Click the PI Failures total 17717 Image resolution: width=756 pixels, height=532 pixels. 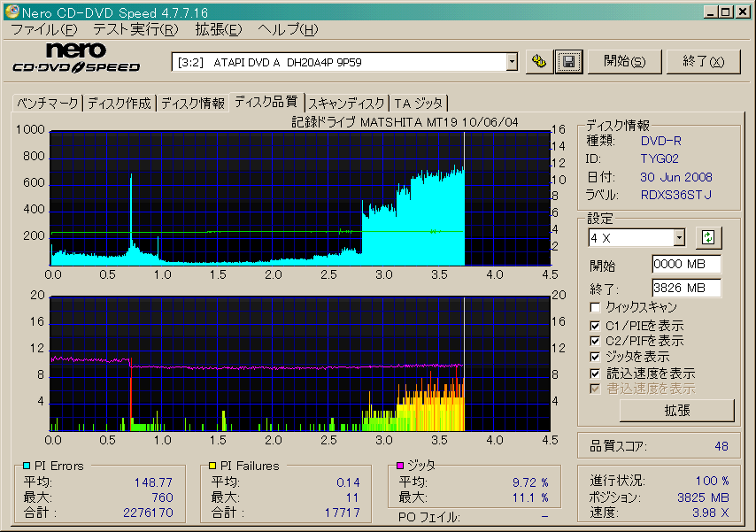click(x=343, y=513)
